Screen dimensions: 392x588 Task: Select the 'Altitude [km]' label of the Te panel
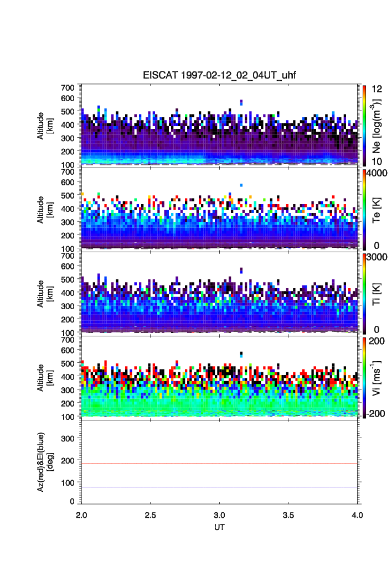(45, 210)
